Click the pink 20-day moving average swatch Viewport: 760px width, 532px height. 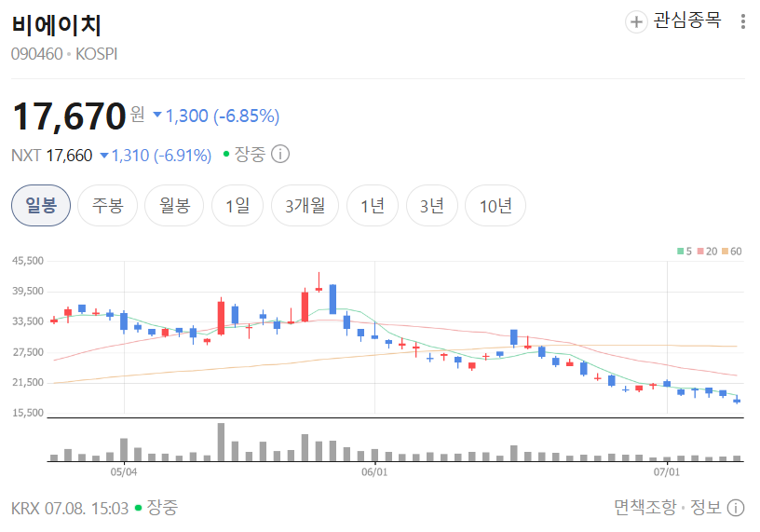point(700,252)
